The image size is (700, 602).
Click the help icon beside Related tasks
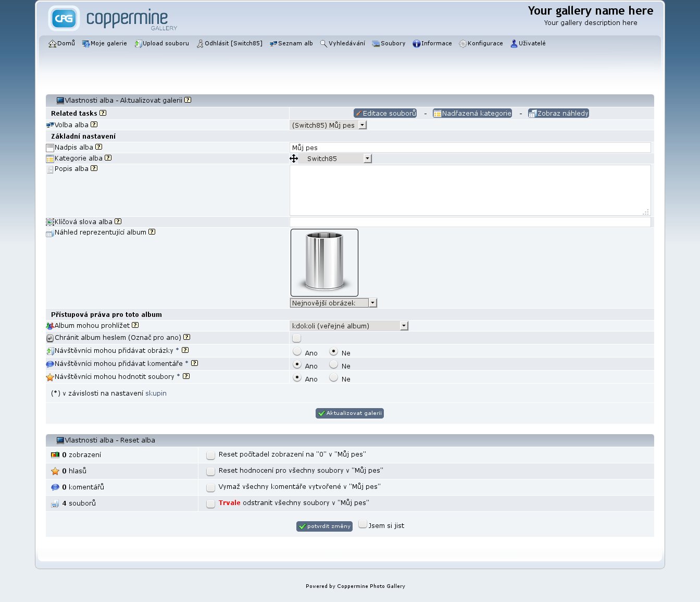coord(103,113)
